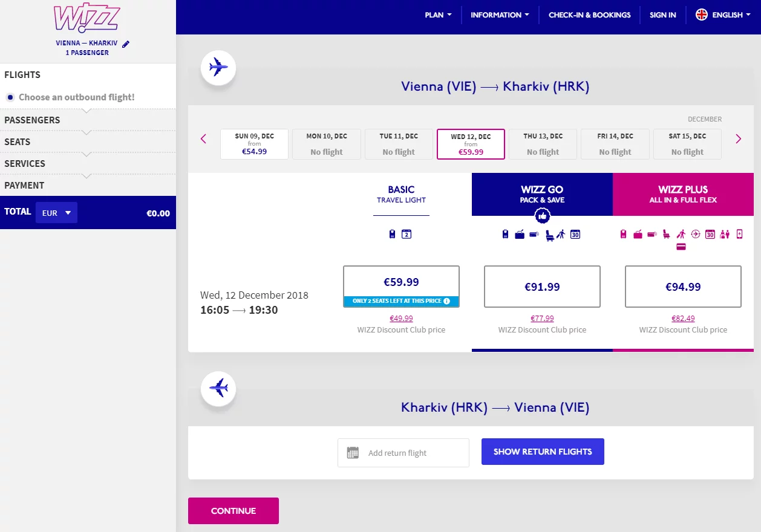Click the thumbs-up badge under WIZZ GO
The image size is (761, 532).
(x=542, y=216)
